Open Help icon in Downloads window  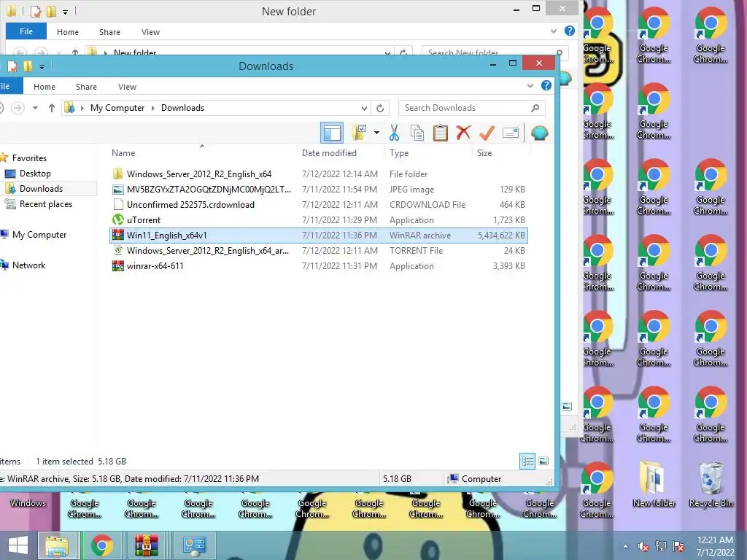[x=546, y=86]
